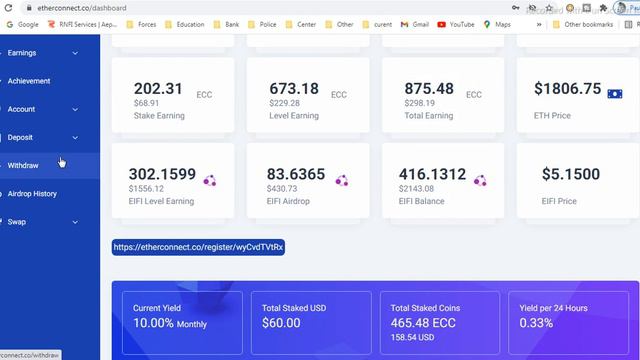
Task: Open the YouTube bookmark
Action: tap(456, 24)
